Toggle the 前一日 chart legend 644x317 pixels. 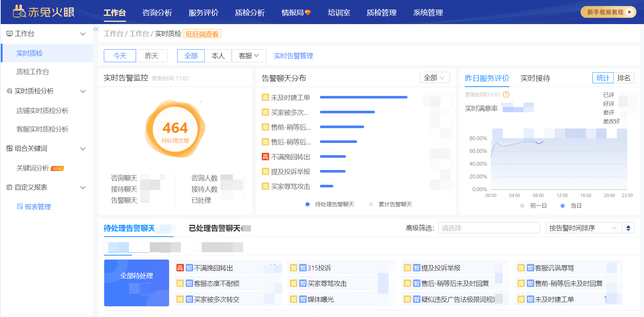(x=534, y=206)
